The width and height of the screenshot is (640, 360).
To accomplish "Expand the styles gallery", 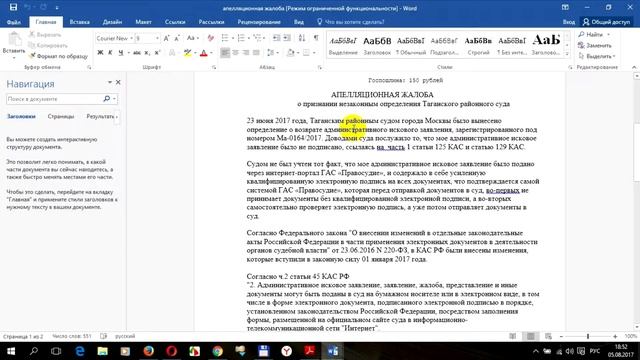I will click(x=567, y=54).
